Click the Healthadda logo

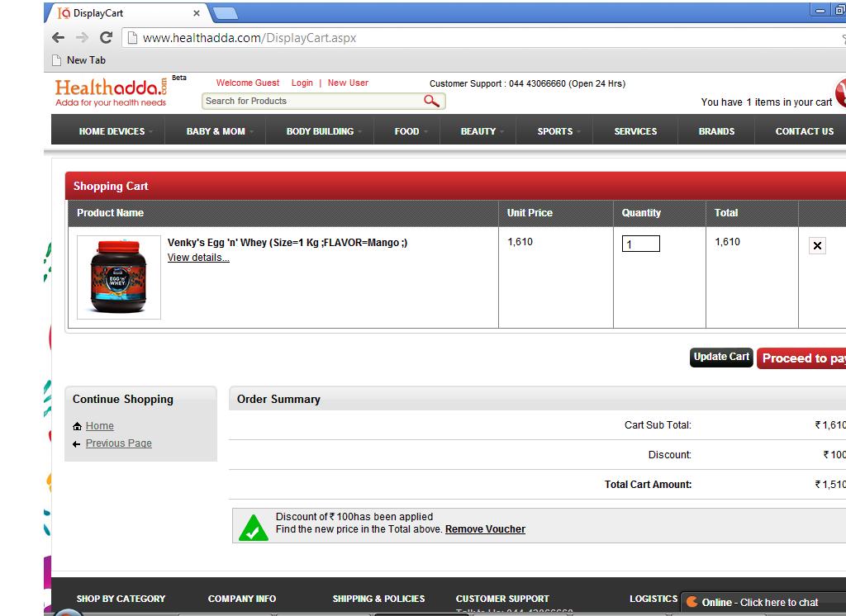[x=112, y=92]
